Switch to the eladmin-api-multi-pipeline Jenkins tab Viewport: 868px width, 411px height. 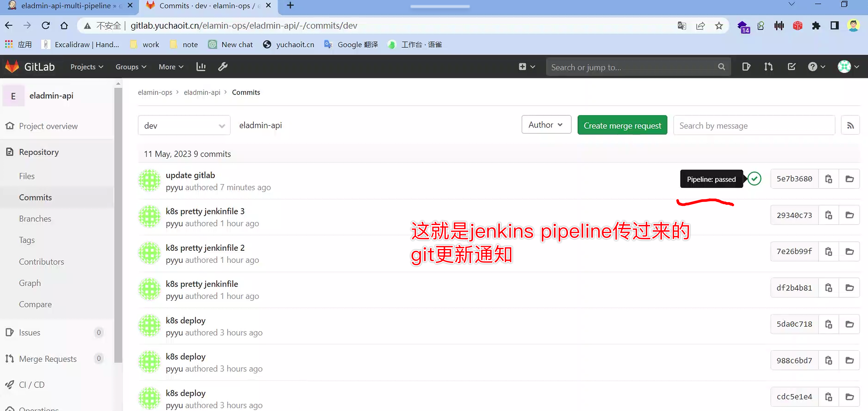66,6
